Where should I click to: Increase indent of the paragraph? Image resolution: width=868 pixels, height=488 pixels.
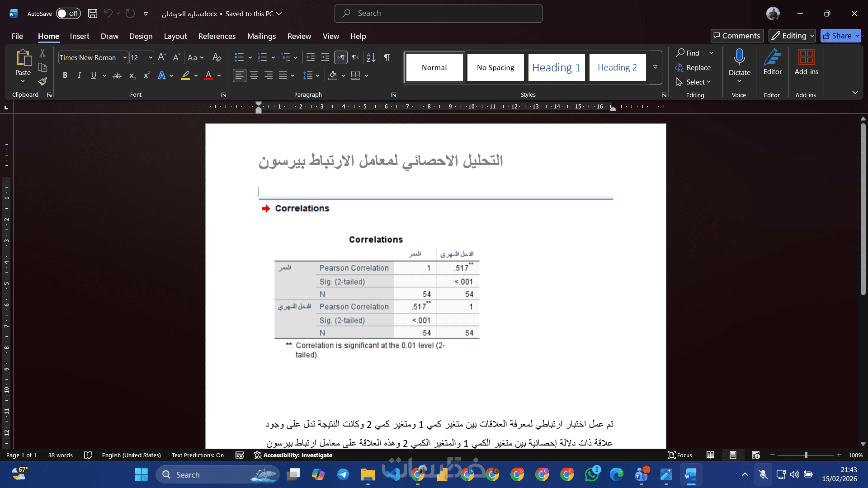coord(325,57)
